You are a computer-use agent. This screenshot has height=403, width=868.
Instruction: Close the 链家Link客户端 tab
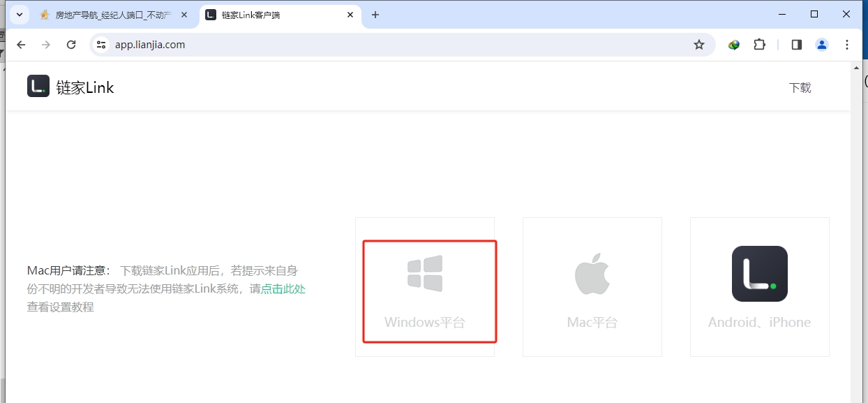[350, 15]
